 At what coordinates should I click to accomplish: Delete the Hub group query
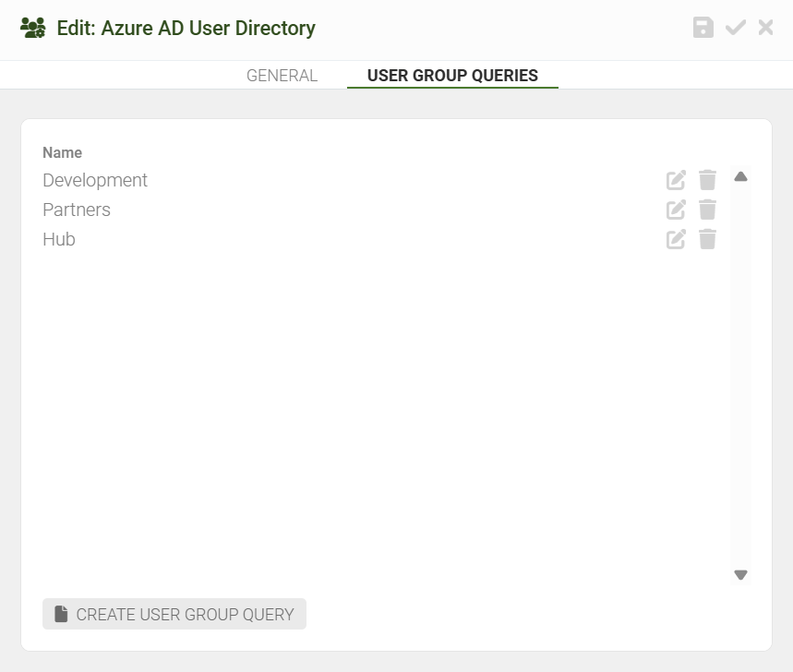click(707, 239)
